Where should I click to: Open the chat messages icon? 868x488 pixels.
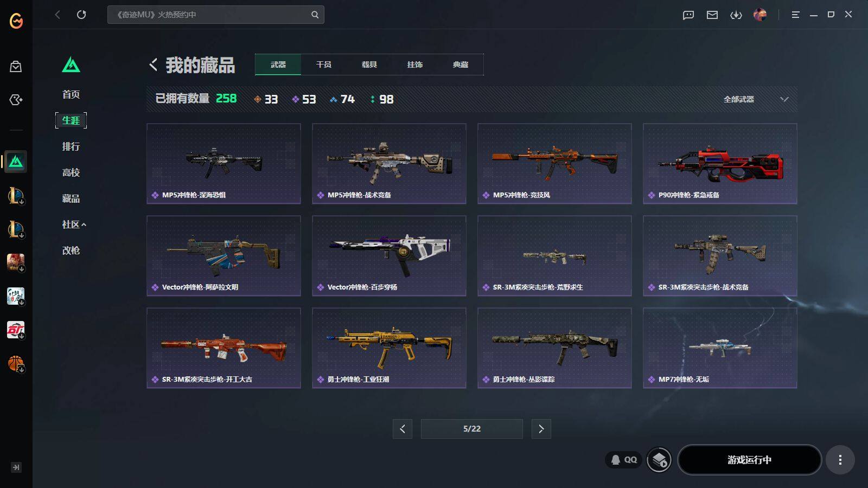(x=688, y=15)
